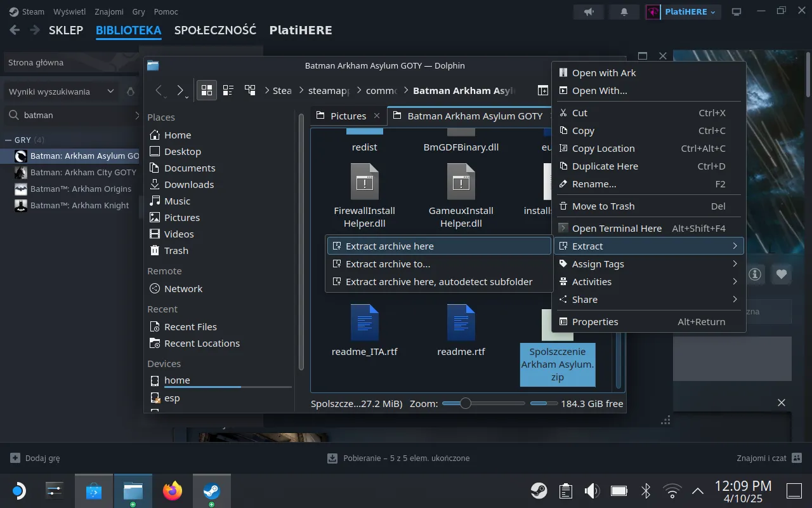Open the volume control in system tray
Viewport: 812px width, 508px height.
pyautogui.click(x=592, y=490)
